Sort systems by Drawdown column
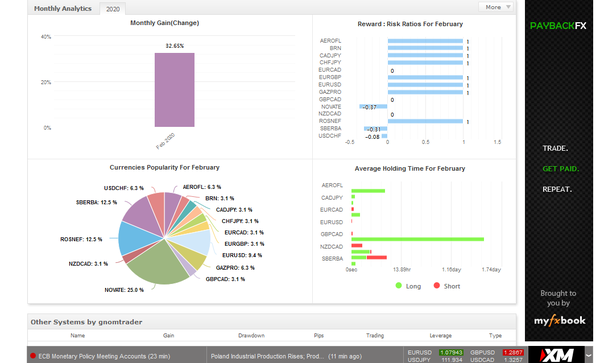Viewport: 600px width, 363px height. [x=251, y=335]
